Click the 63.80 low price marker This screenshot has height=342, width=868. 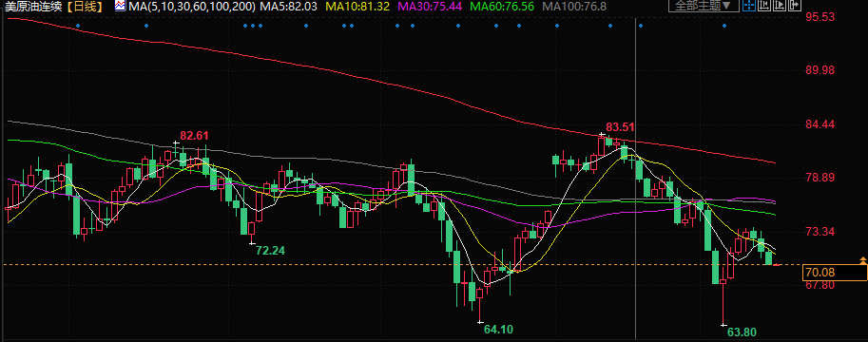pyautogui.click(x=742, y=332)
